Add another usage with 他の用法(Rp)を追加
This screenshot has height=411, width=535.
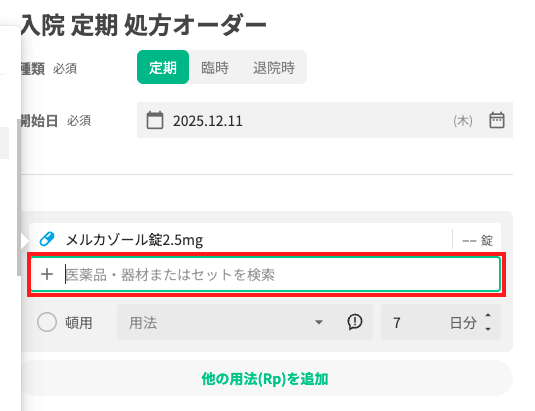tap(265, 378)
